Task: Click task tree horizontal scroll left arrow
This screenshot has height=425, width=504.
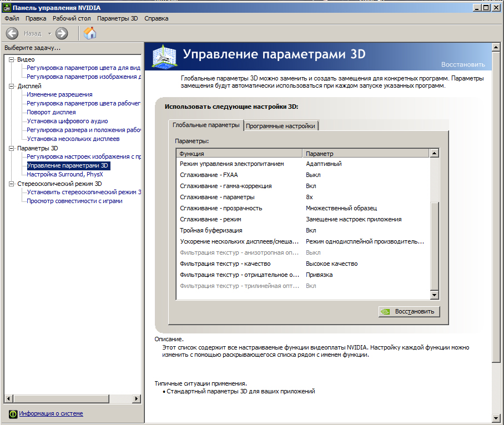Action: tap(9, 399)
